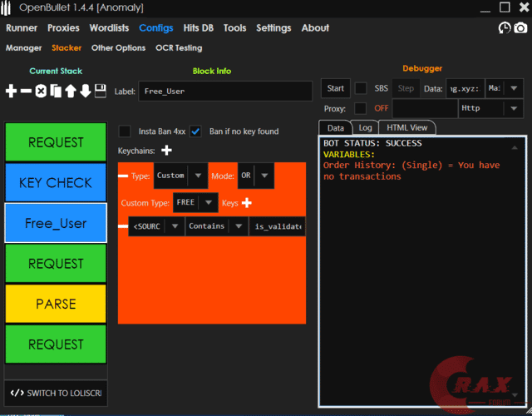Add a new keychain with plus icon

click(166, 151)
